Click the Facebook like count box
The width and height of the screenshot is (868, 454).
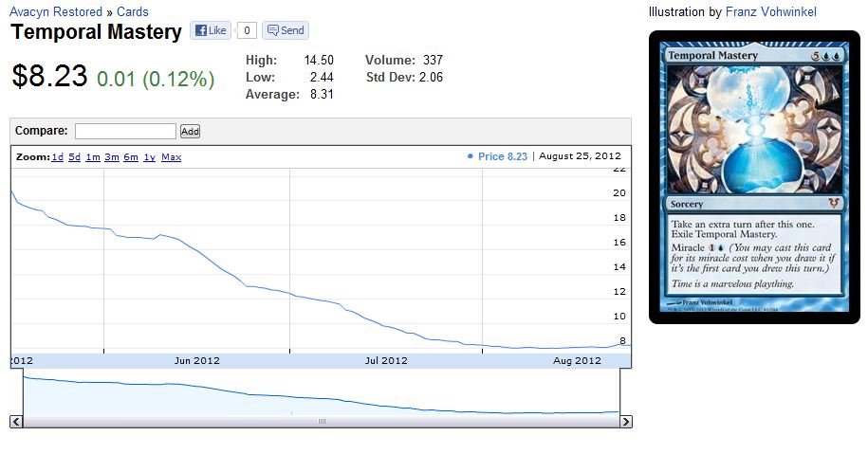(x=247, y=30)
